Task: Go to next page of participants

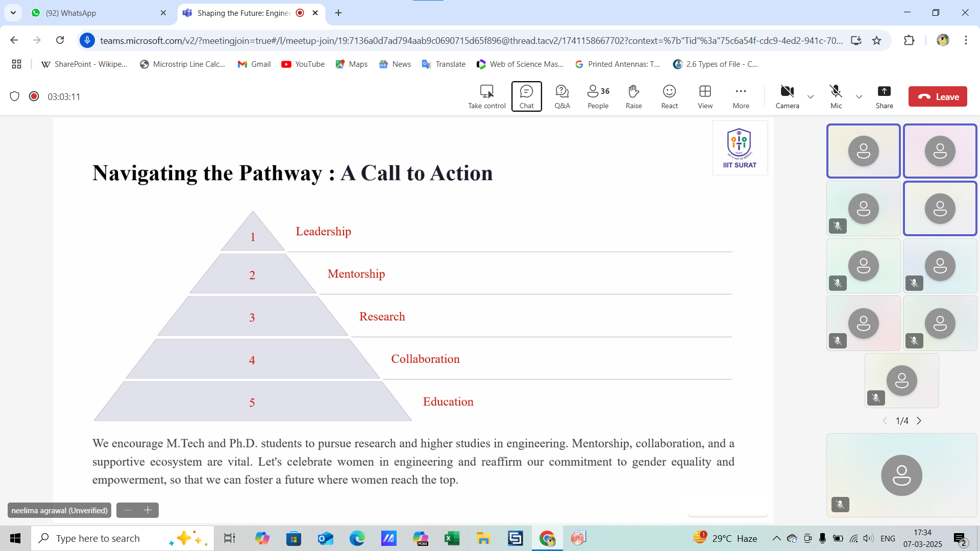Action: [x=919, y=421]
